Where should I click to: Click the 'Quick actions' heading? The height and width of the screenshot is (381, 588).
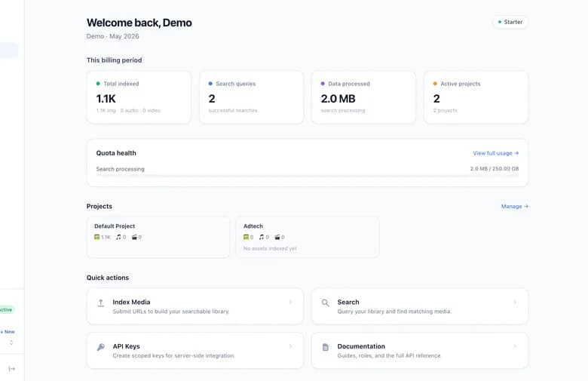click(x=108, y=278)
